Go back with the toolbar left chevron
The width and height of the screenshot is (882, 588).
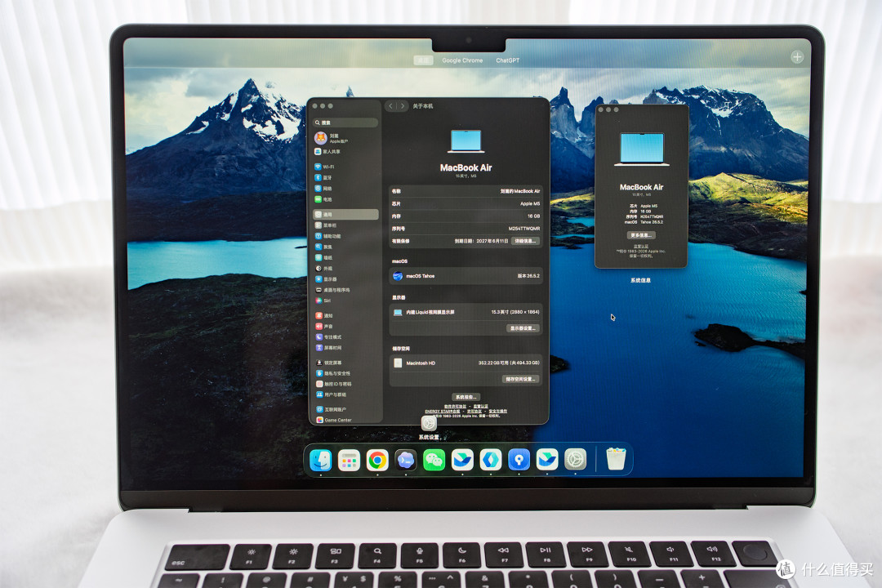click(391, 106)
